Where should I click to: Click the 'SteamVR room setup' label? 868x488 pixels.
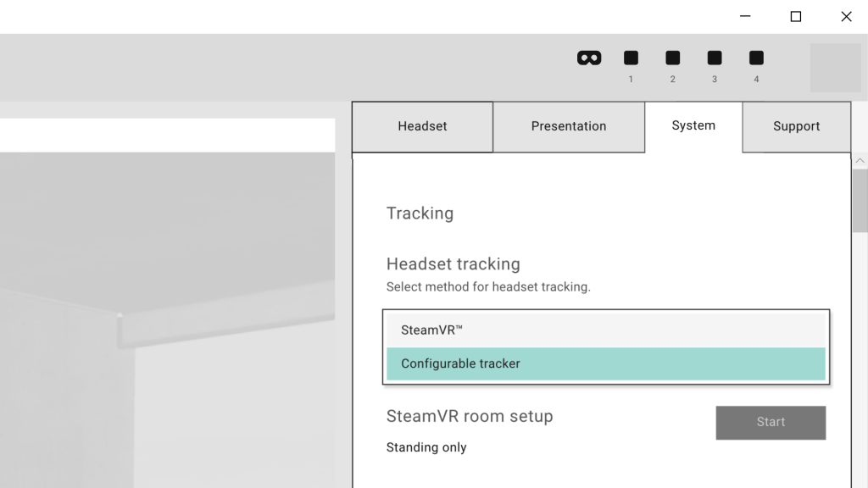(x=470, y=416)
